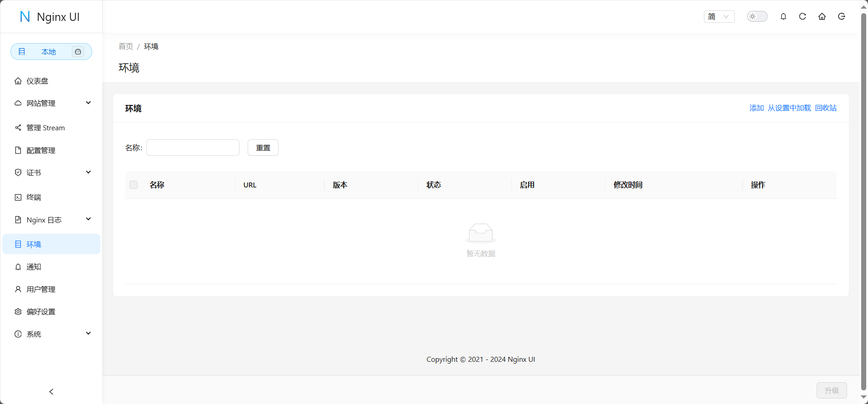Click the home icon in top bar
Screen dimensions: 868x404
pos(822,17)
